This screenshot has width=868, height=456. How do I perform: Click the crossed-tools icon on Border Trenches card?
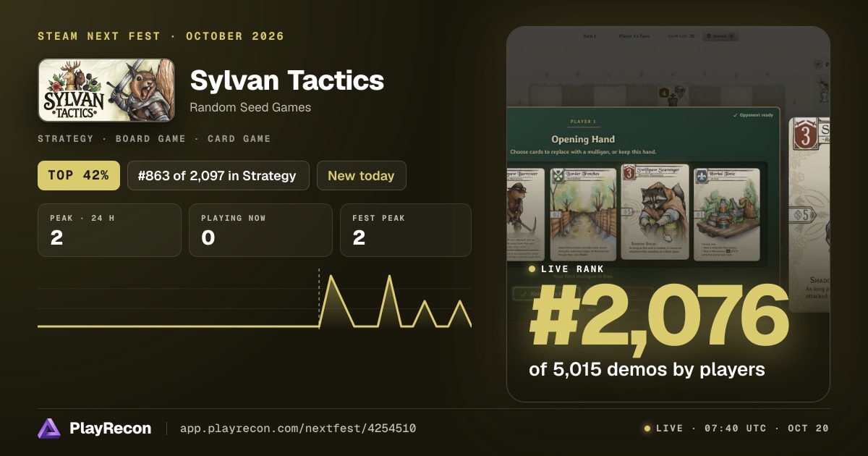pos(557,176)
